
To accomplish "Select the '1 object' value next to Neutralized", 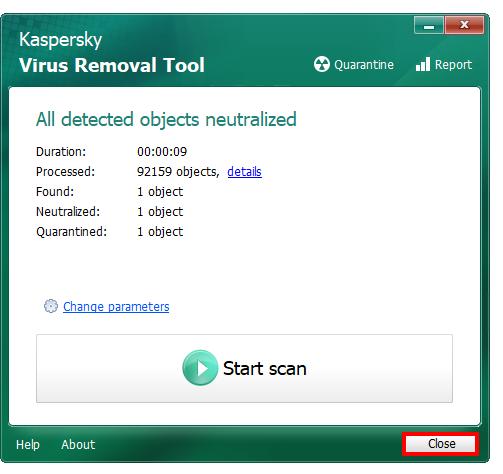I will tap(160, 212).
